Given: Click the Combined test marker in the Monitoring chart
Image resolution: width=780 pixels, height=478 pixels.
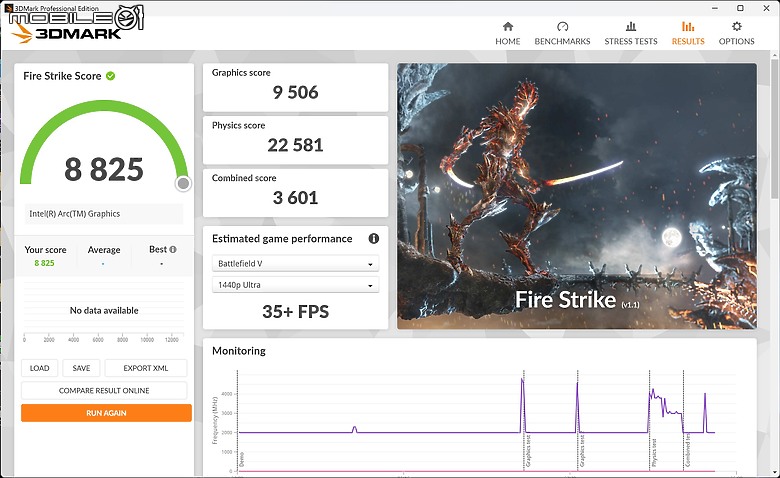Looking at the screenshot, I should click(x=687, y=451).
